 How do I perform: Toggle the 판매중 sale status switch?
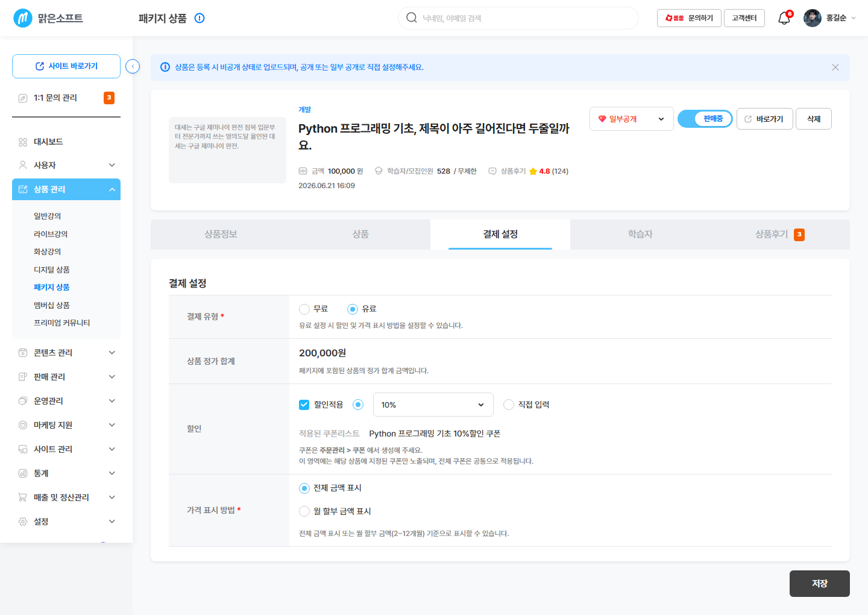point(705,119)
